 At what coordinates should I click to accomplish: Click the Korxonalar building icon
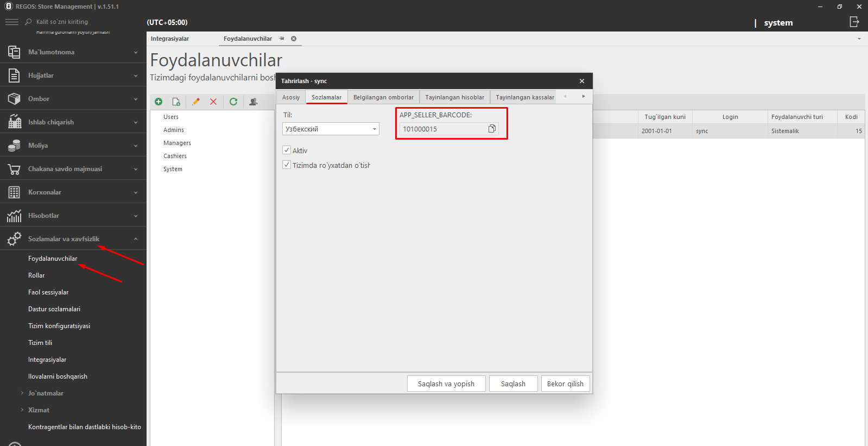(x=14, y=192)
